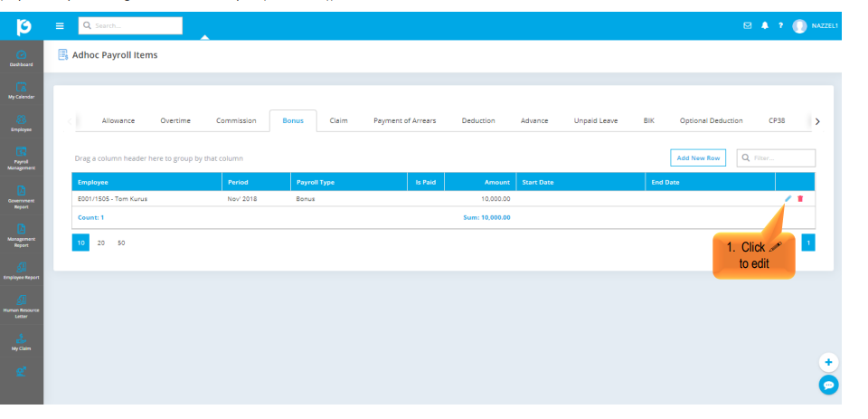Toggle the hamburger menu icon
Viewport: 868px width, 419px height.
point(60,26)
